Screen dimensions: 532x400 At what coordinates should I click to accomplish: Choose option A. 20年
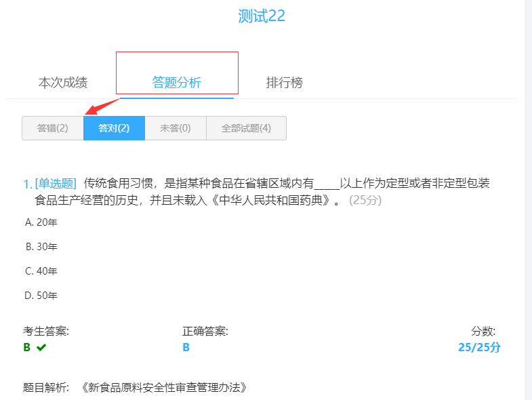pyautogui.click(x=41, y=222)
